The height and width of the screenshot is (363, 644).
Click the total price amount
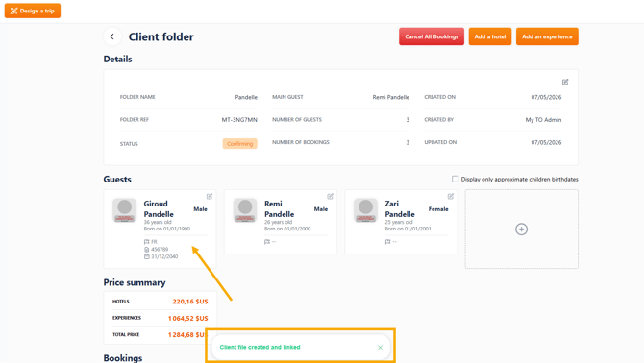click(186, 335)
